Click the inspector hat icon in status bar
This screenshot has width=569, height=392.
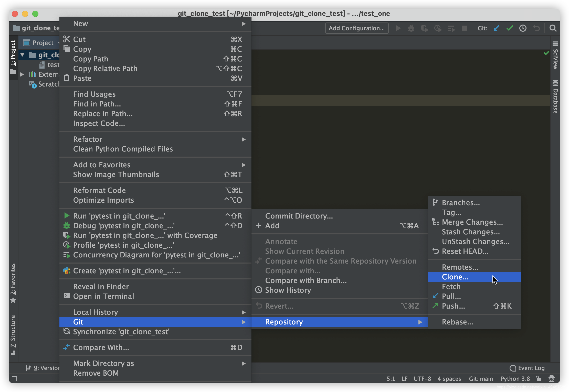(552, 378)
